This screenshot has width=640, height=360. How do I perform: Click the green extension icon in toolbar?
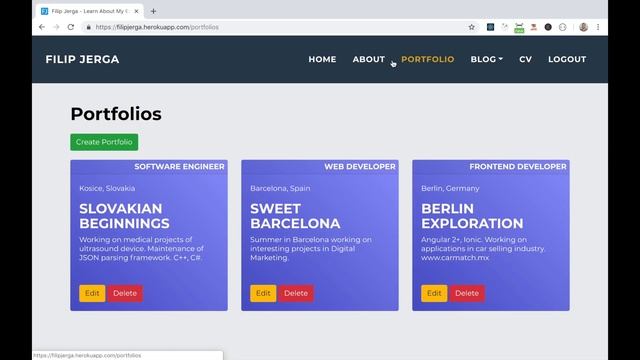519,28
